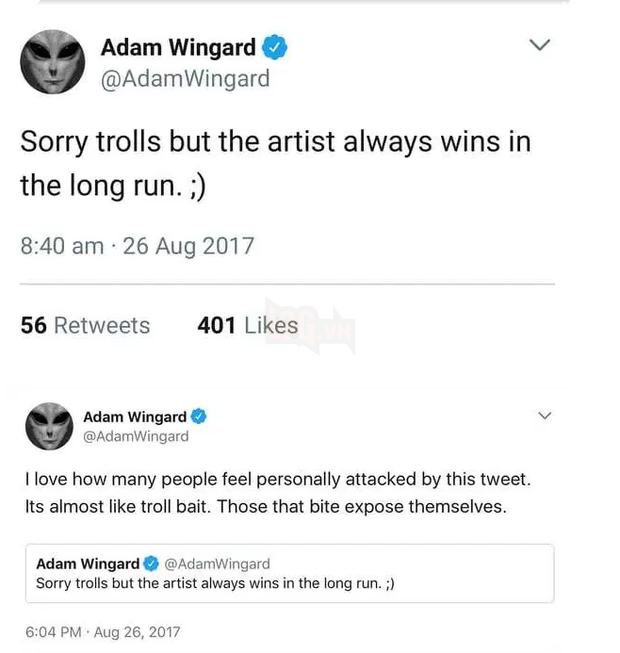View the 401 Likes list
Screen dimensions: 620x653
tap(248, 325)
